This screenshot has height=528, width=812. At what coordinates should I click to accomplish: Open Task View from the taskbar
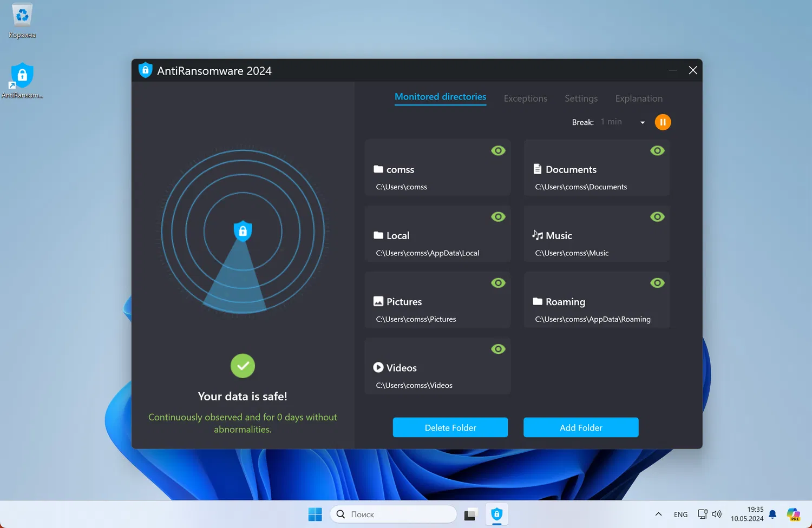pos(470,514)
